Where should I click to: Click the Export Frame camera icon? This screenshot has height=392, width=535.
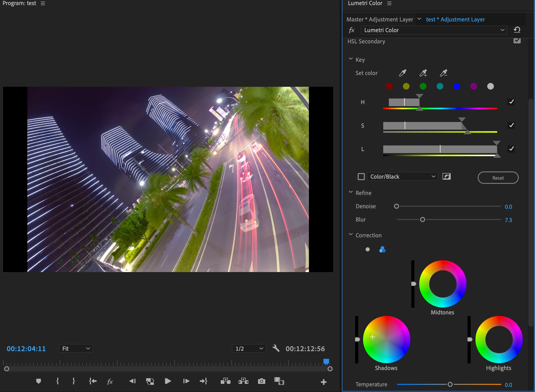pos(261,381)
